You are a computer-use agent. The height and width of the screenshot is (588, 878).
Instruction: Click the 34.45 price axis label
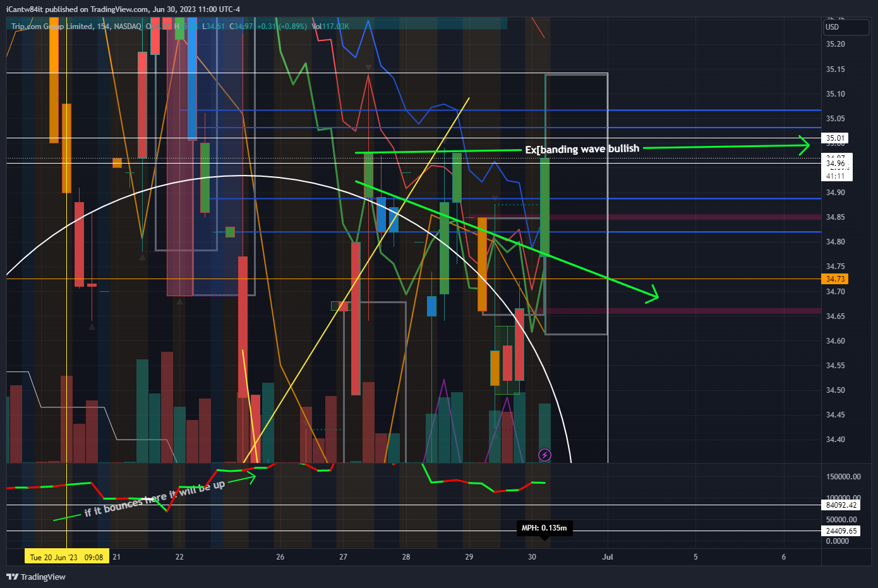coord(835,415)
